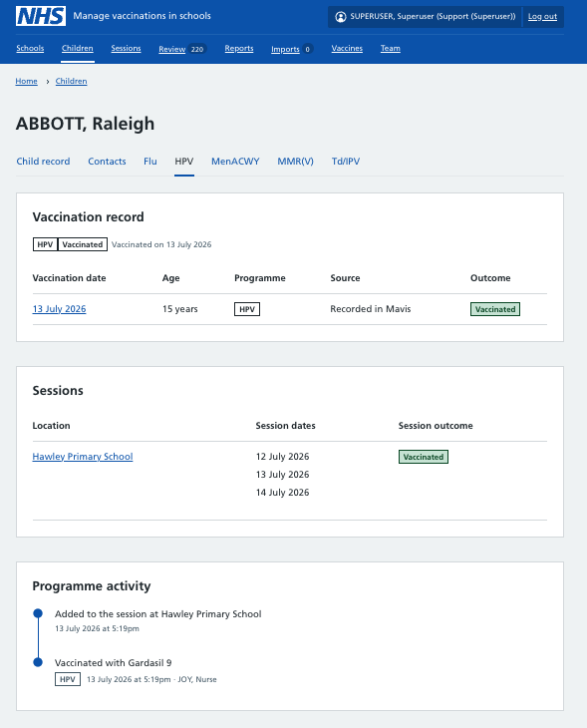Image resolution: width=587 pixels, height=728 pixels.
Task: Select the Td/IPV programme tab
Action: click(345, 162)
